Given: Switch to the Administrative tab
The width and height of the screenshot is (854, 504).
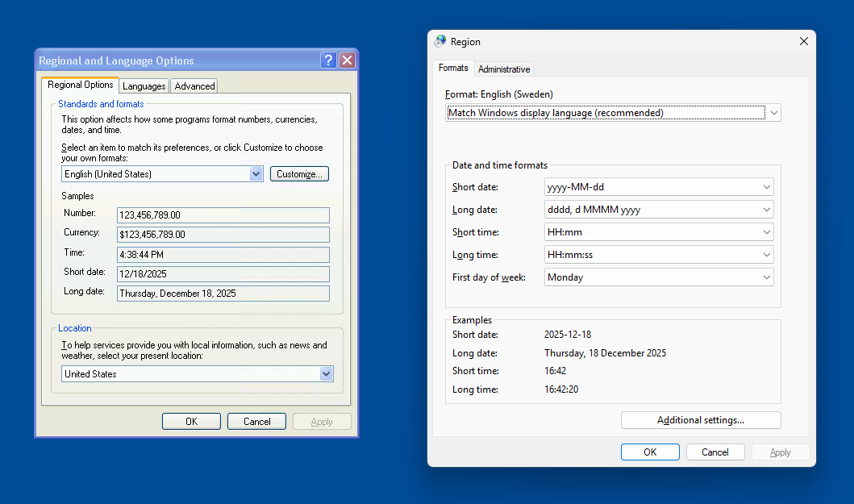Looking at the screenshot, I should 504,69.
